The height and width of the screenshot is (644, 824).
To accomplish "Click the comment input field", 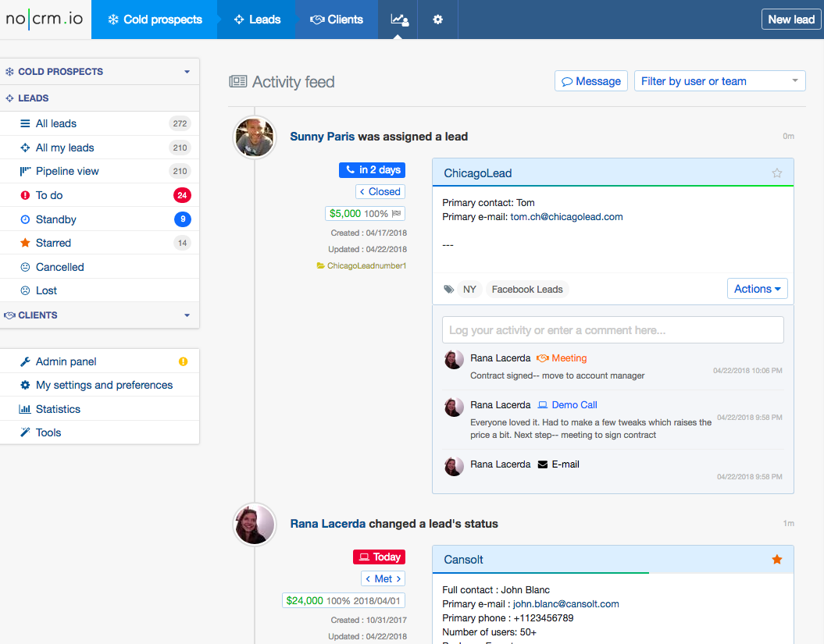I will point(613,330).
